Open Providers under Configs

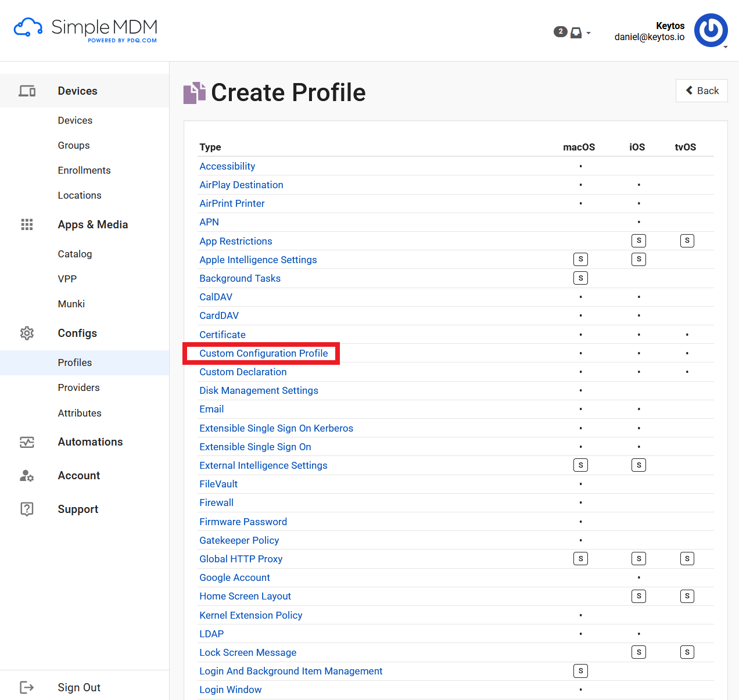coord(78,387)
